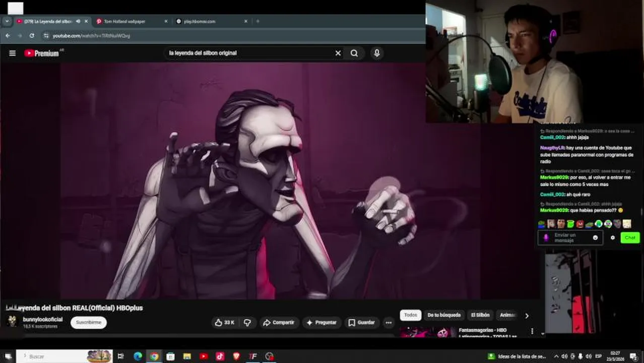
Task: Switch to Google Chrome in taskbar
Action: pyautogui.click(x=154, y=356)
